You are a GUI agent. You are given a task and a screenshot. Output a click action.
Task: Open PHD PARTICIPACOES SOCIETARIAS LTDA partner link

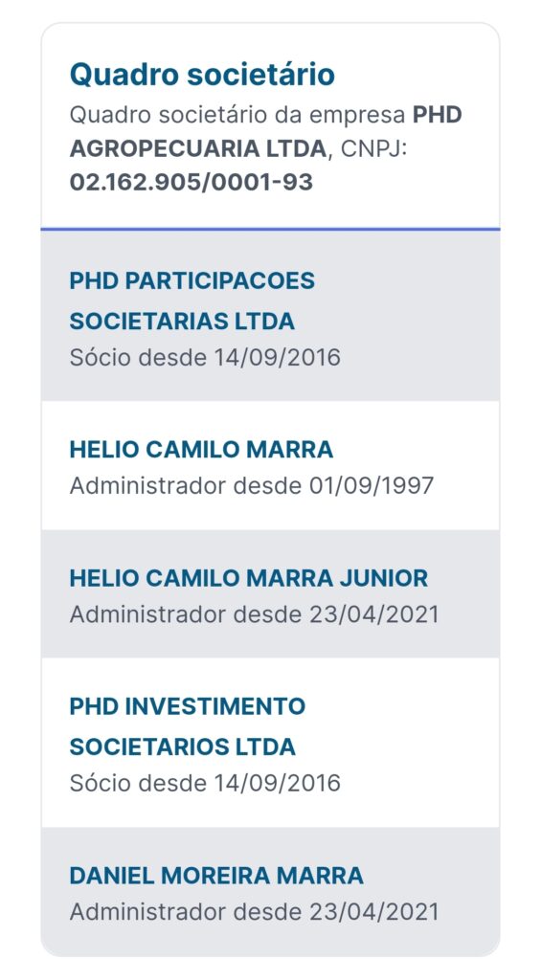pos(192,301)
